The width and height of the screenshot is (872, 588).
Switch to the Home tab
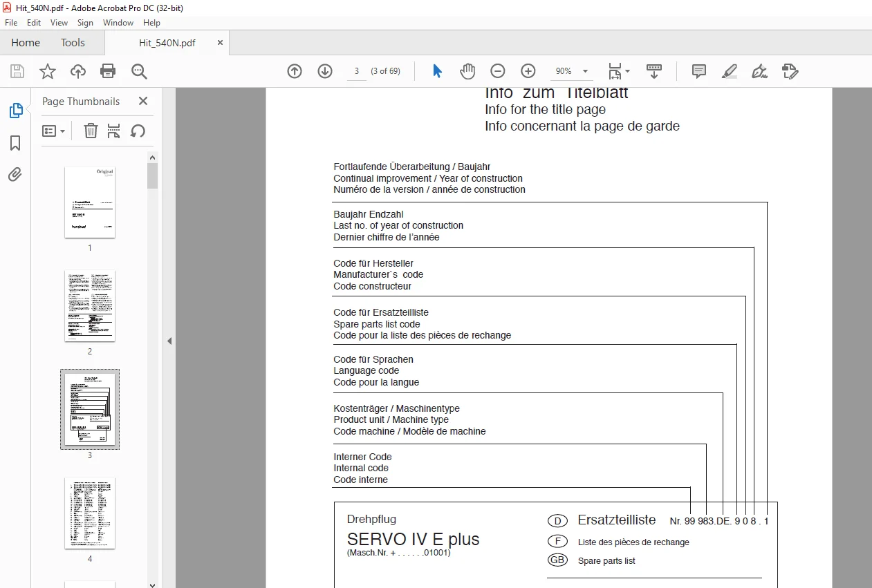(x=26, y=42)
